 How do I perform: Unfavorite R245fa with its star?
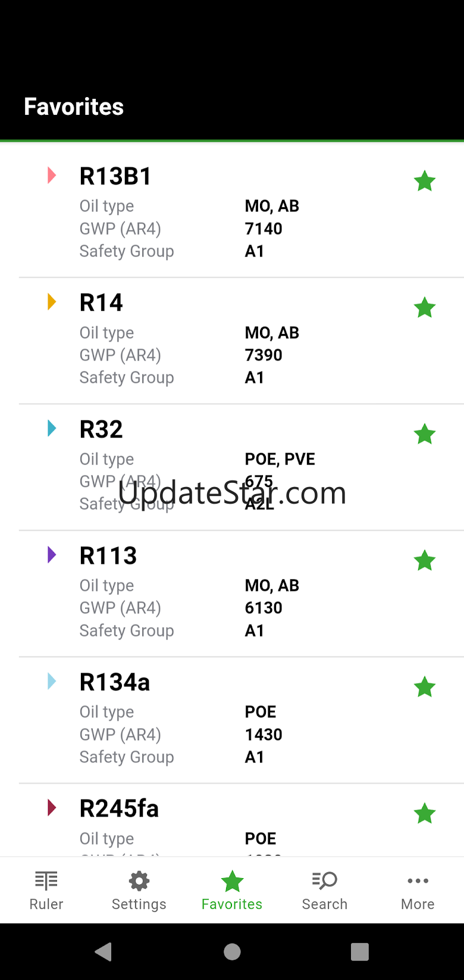425,813
